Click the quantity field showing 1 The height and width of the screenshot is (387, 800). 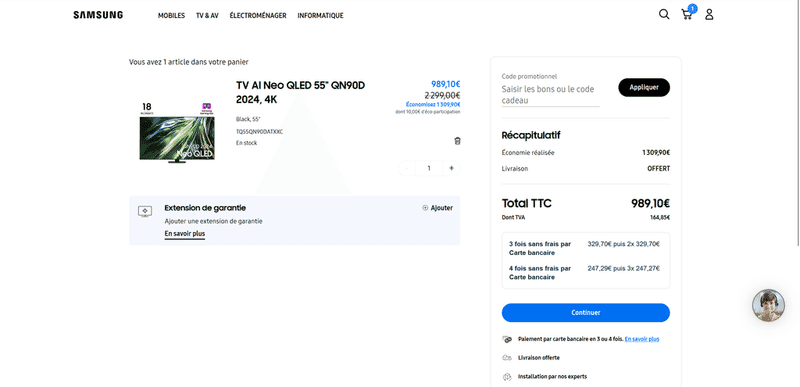(x=429, y=168)
